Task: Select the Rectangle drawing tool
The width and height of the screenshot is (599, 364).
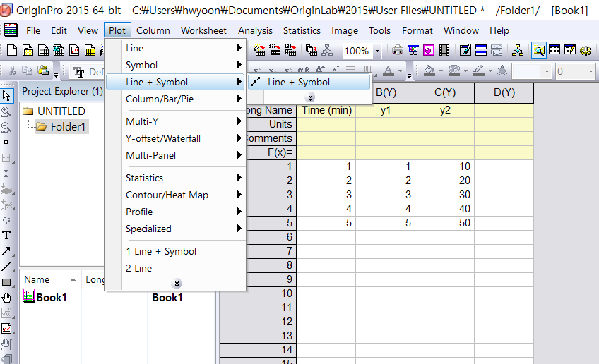Action: pyautogui.click(x=6, y=282)
